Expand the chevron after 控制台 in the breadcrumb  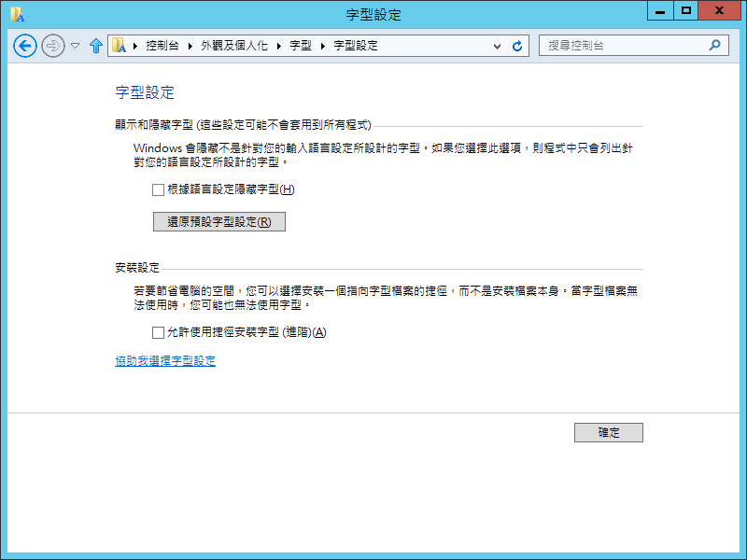point(190,46)
